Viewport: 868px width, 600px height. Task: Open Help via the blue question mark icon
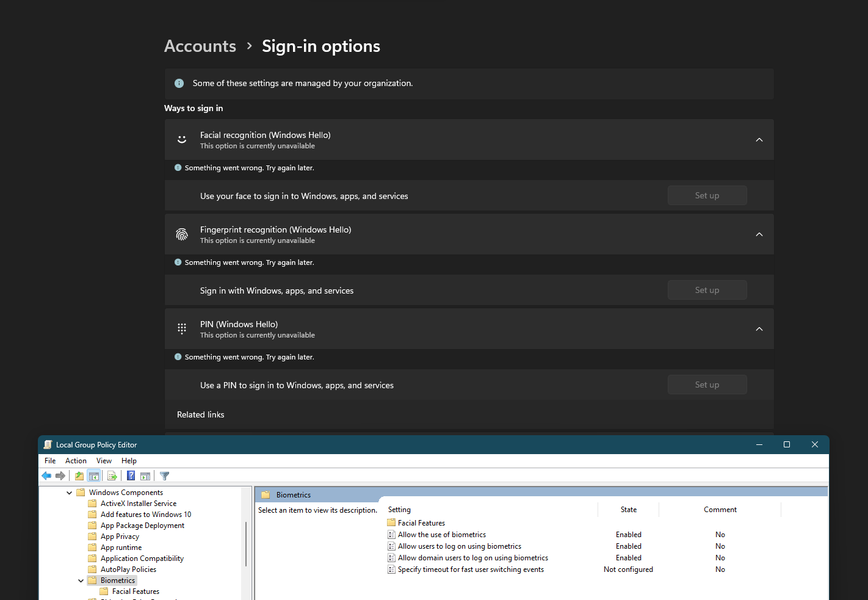(x=131, y=476)
